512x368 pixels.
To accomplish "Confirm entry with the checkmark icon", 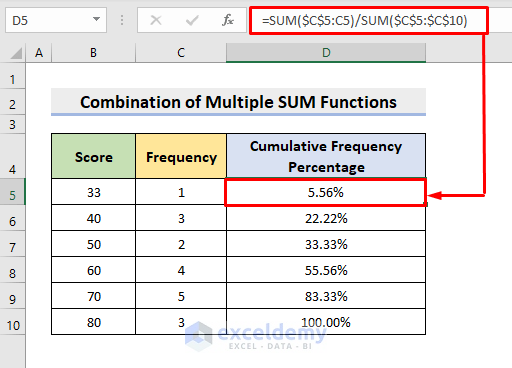I will (x=192, y=20).
